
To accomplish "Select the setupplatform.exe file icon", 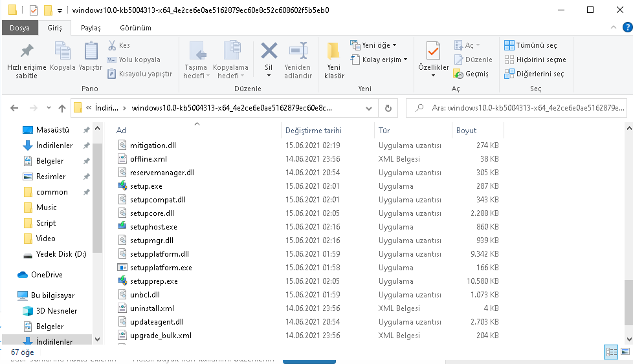I will 122,267.
